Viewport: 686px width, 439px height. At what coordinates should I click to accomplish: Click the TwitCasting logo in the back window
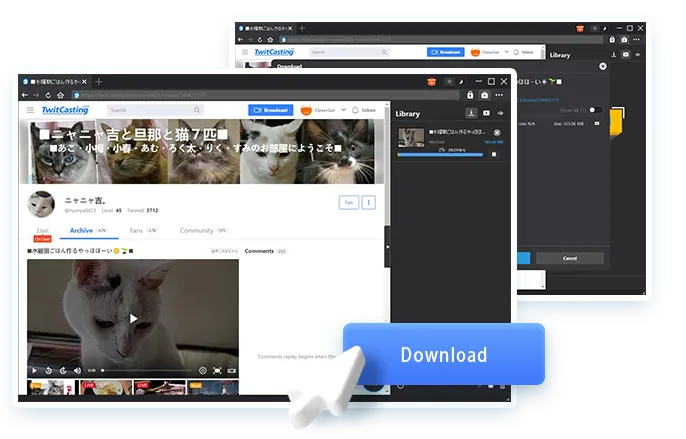tap(274, 52)
